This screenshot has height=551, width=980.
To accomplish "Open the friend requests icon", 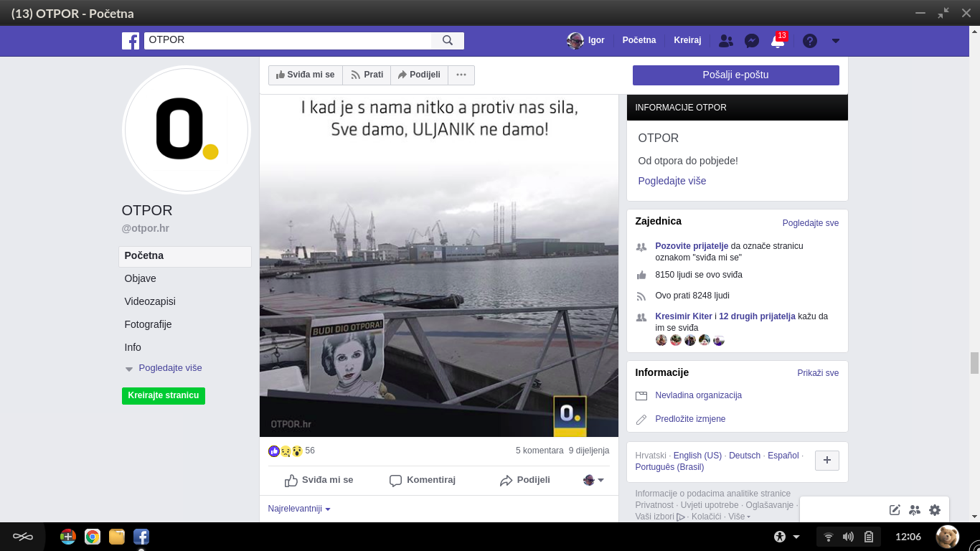I will click(x=725, y=41).
